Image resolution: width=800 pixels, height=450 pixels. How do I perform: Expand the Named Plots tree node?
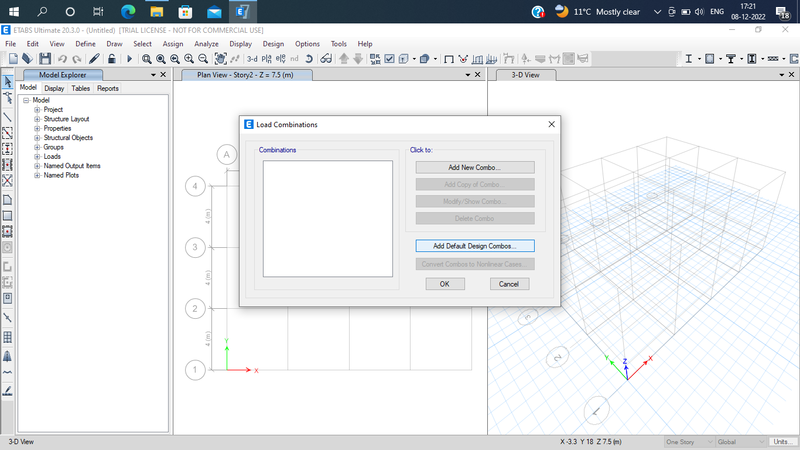click(x=37, y=175)
